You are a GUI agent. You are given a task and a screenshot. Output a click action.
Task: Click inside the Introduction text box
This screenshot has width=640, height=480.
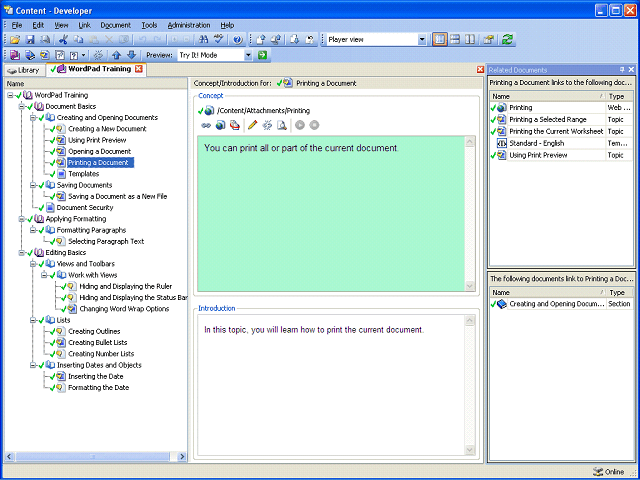coord(331,385)
